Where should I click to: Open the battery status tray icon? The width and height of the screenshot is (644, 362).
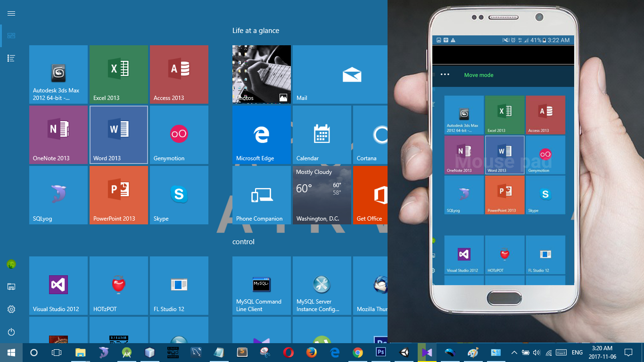tap(525, 353)
